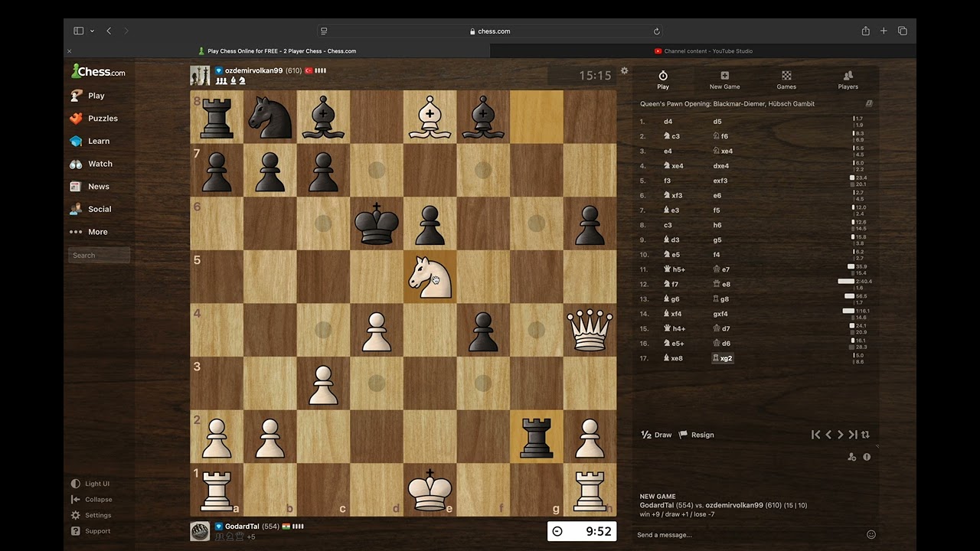Switch to the Games tab
This screenshot has width=980, height=551.
(786, 80)
